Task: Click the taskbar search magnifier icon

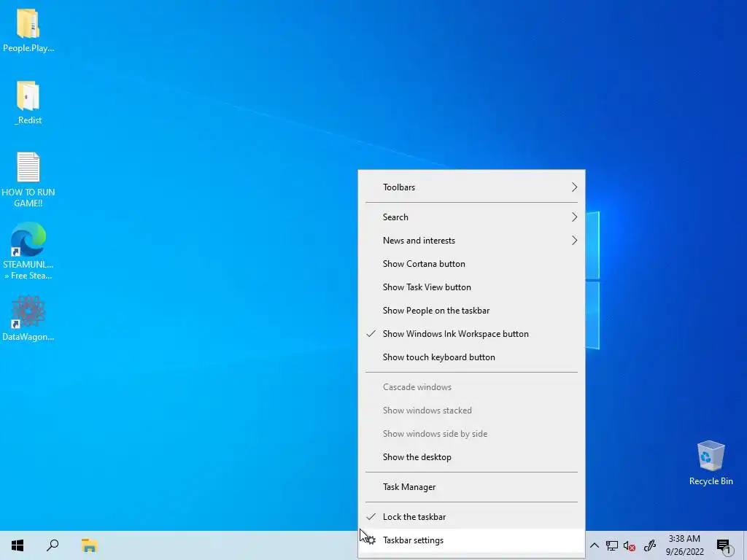Action: click(x=53, y=545)
